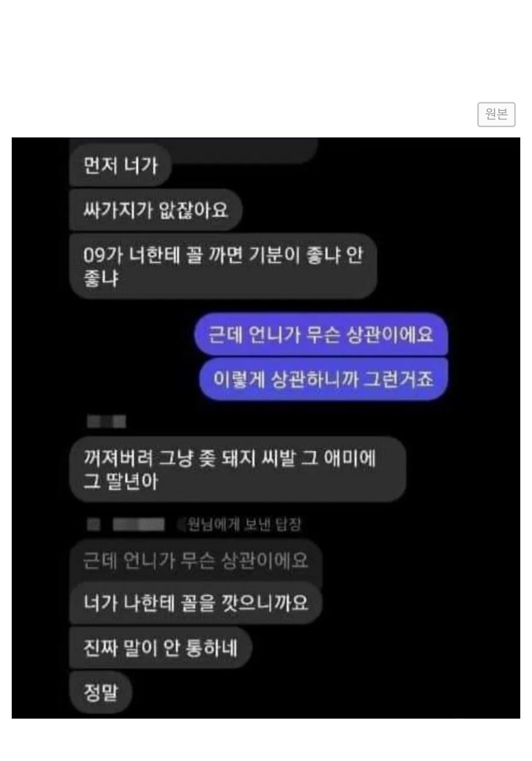Open the dimmed quoted '근데 언니가 무슨 상관이에요' bubble

196,560
